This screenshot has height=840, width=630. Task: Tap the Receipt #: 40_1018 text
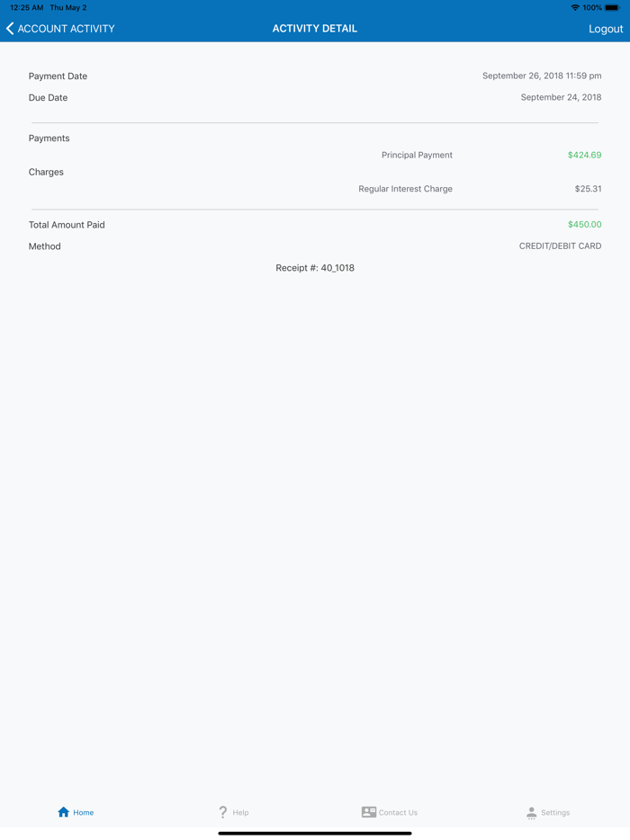coord(315,267)
